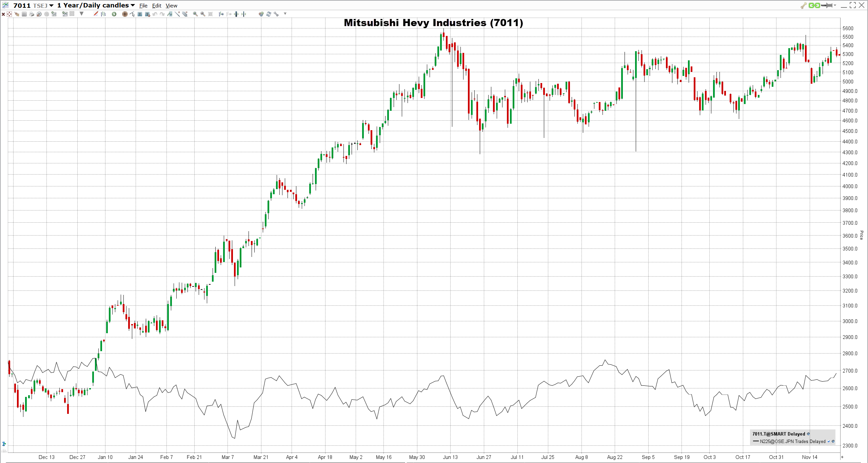
Task: Refresh chart with the circular arrows icon
Action: (269, 14)
